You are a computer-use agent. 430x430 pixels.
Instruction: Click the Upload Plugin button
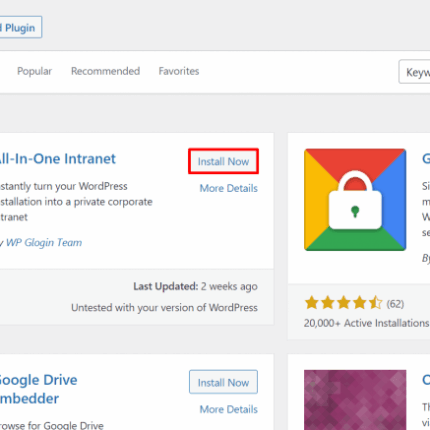(21, 27)
